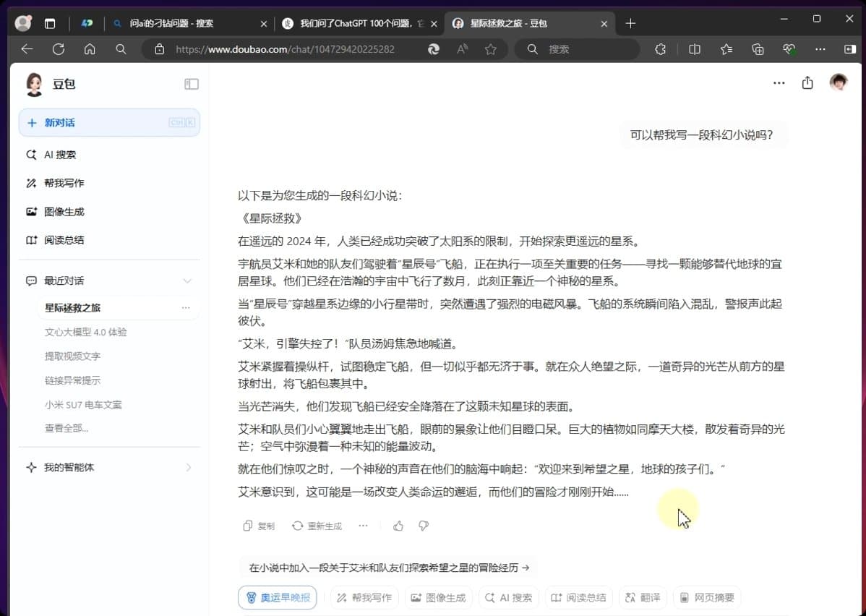Toggle the Edge sidebar pane button
Image resolution: width=866 pixels, height=616 pixels.
click(x=849, y=49)
